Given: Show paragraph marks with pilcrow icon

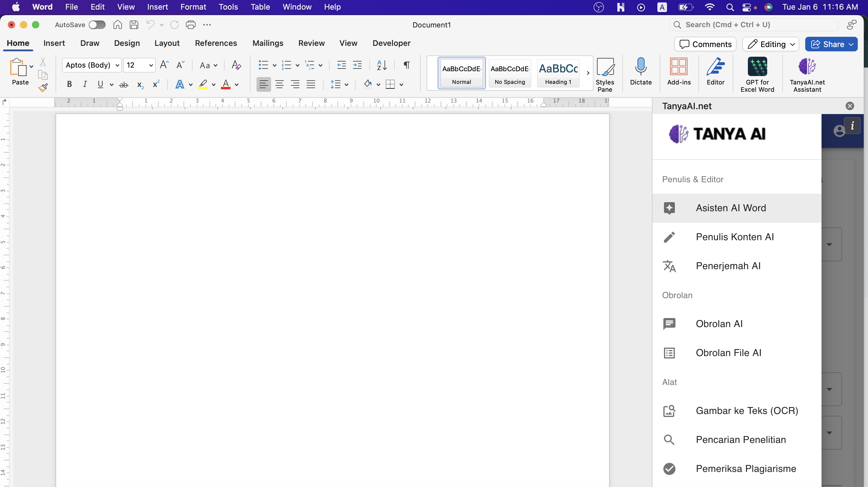Looking at the screenshot, I should click(407, 65).
